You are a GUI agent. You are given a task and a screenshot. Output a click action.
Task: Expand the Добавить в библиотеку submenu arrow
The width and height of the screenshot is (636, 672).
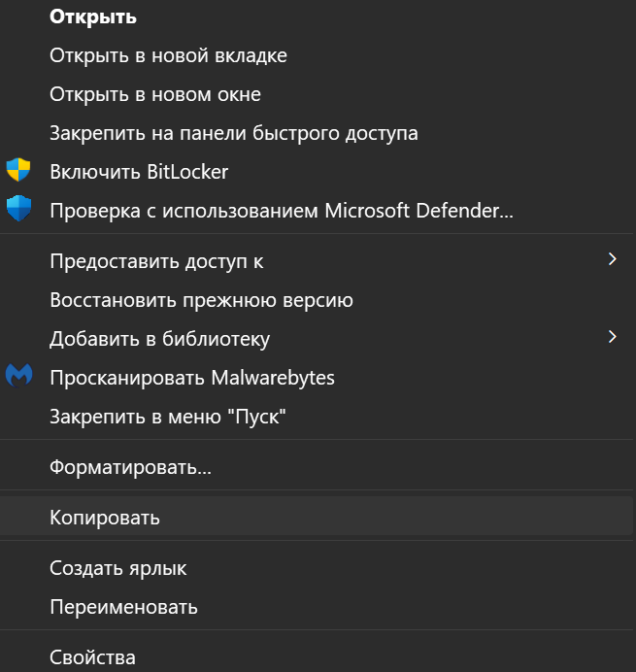pos(612,337)
